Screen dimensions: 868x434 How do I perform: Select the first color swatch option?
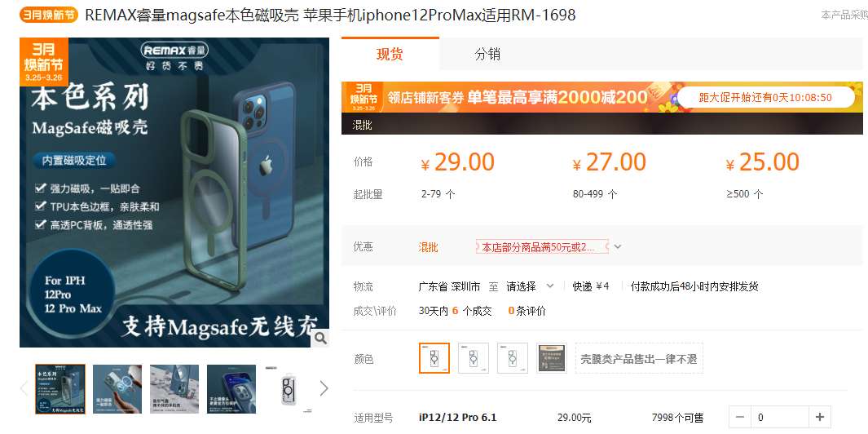tap(434, 358)
